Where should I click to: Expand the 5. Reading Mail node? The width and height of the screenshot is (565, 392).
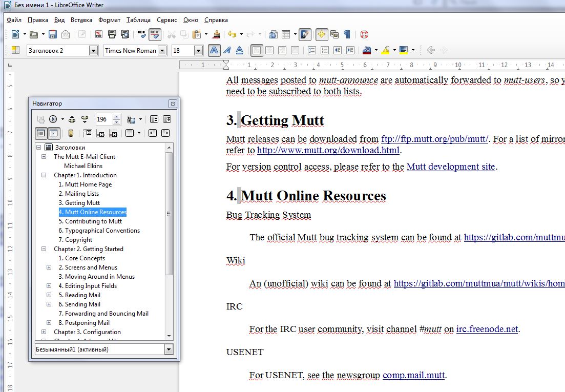[49, 295]
